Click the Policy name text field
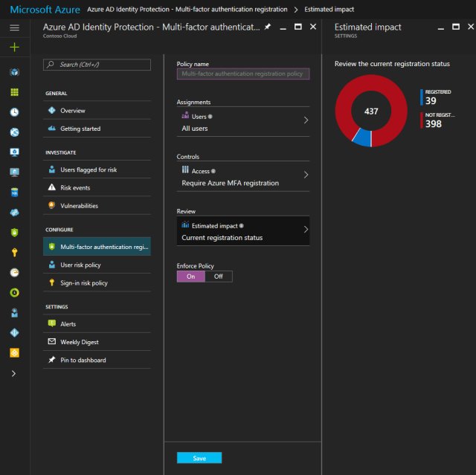The image size is (476, 475). tap(243, 74)
